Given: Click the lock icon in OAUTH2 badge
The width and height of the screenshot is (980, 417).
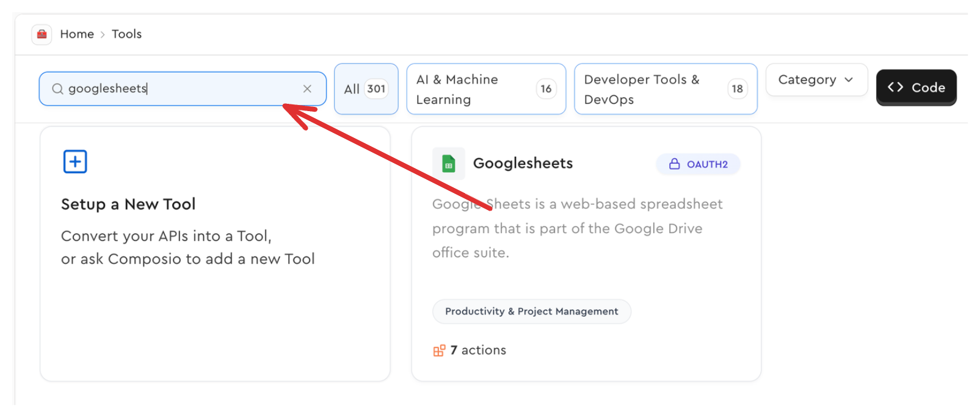Looking at the screenshot, I should point(674,164).
